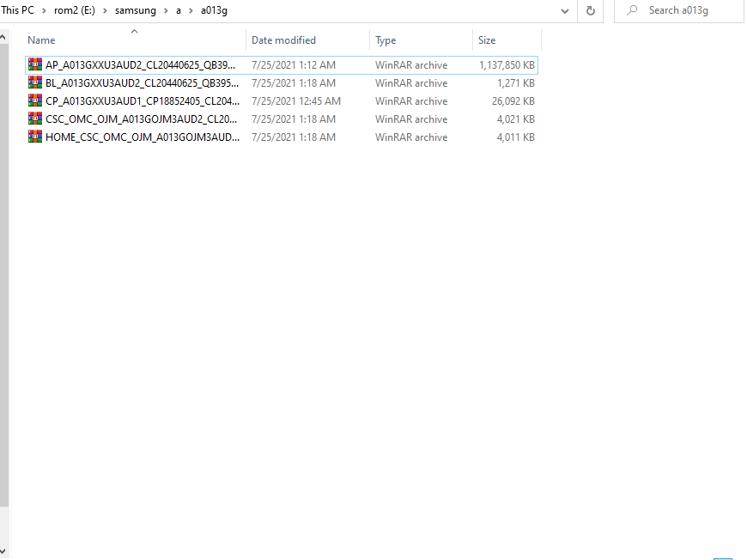Click the 1,271 KB size cell
This screenshot has height=560, width=747.
(516, 83)
